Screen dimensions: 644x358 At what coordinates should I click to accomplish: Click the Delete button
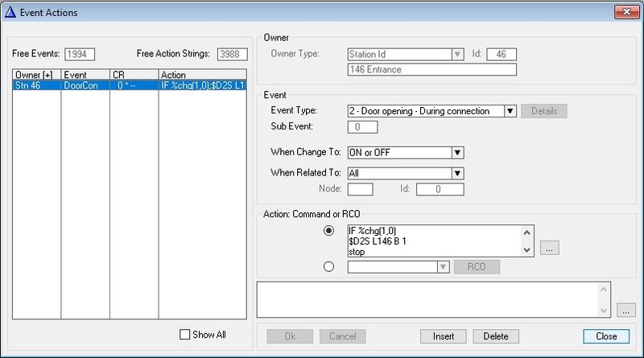click(496, 336)
